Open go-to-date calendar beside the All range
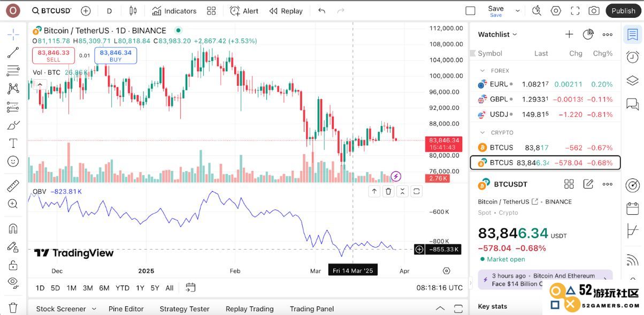This screenshot has width=644, height=315. tap(190, 288)
